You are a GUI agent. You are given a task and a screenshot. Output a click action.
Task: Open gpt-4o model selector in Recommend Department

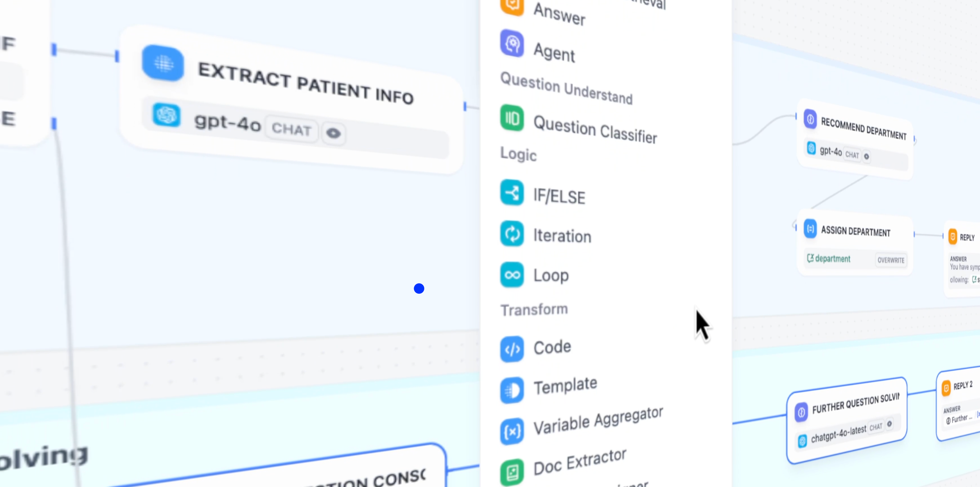831,151
